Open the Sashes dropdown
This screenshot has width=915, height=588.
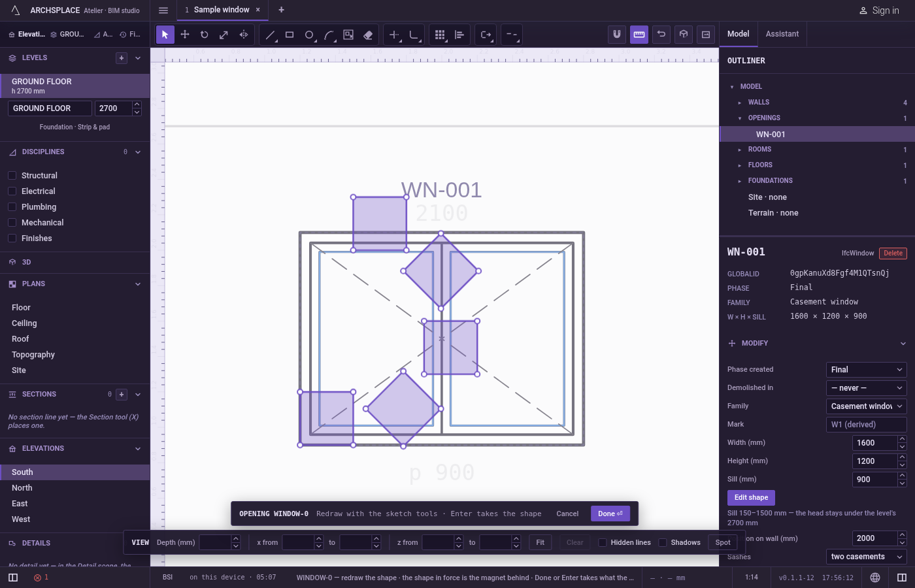click(867, 557)
